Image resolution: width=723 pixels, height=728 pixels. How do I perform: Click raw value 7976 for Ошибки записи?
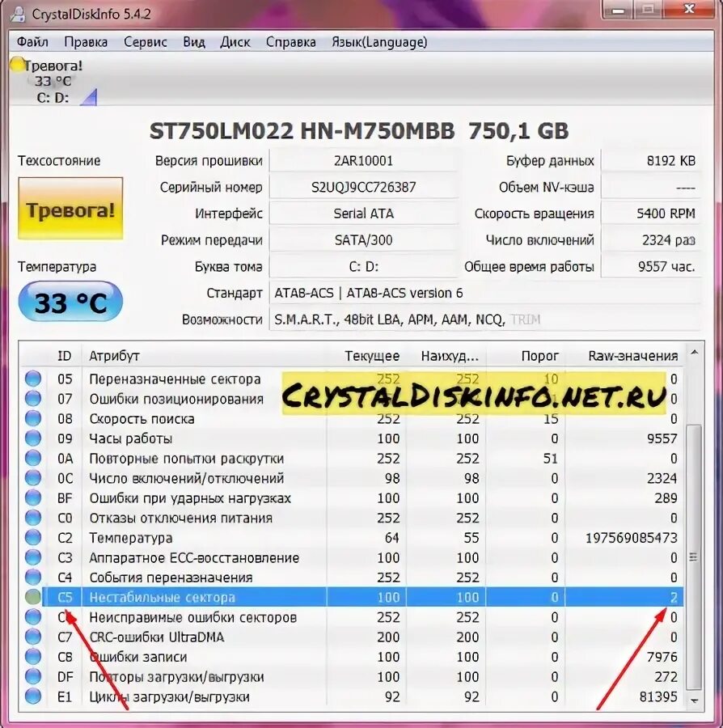[x=662, y=657]
